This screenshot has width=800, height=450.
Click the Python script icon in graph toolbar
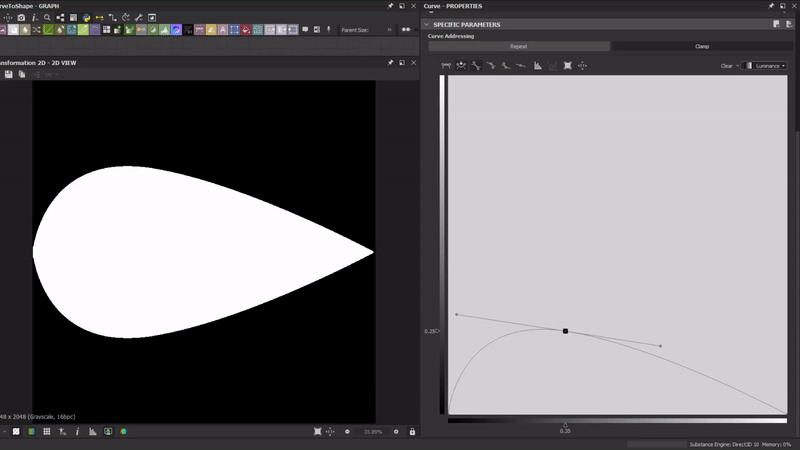tap(87, 18)
